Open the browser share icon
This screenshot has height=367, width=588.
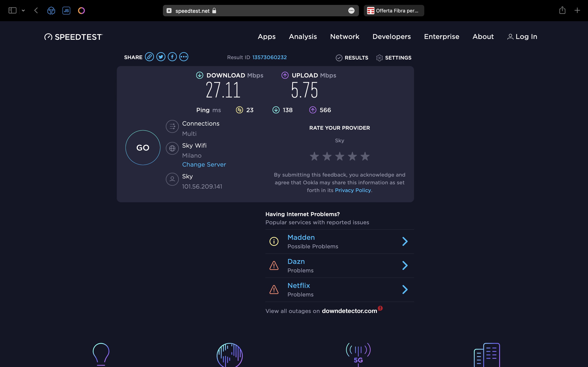(562, 10)
